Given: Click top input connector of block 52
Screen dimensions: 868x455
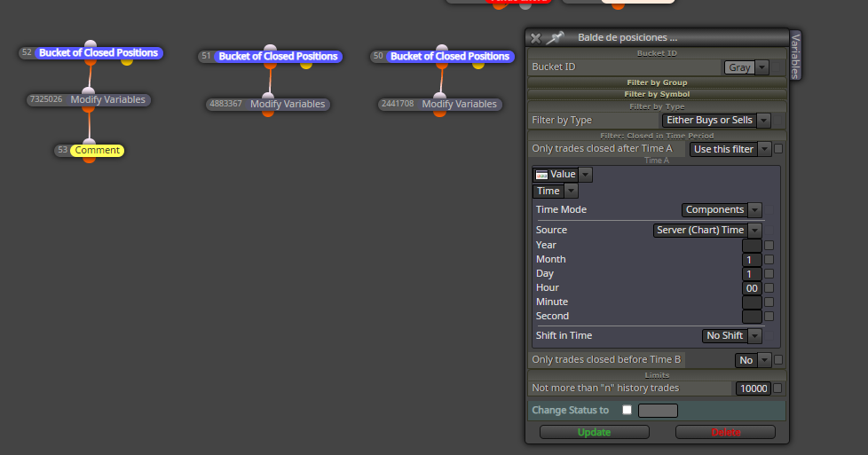Looking at the screenshot, I should click(x=91, y=44).
